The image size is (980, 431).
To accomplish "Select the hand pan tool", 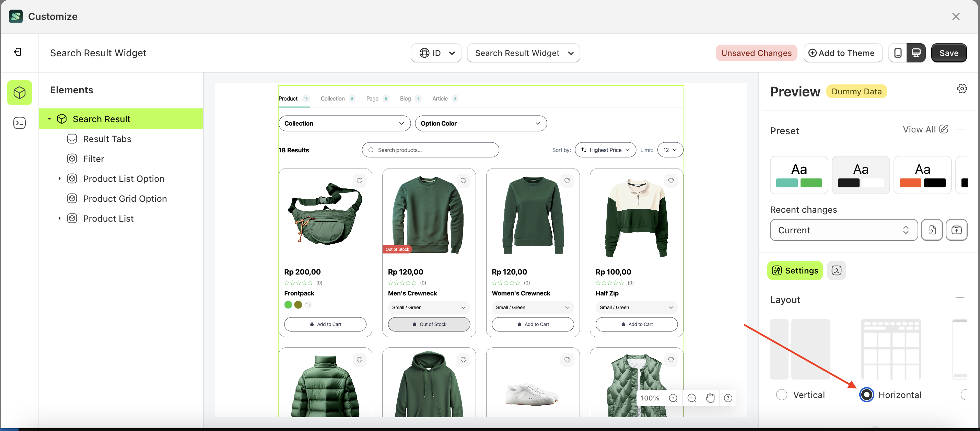I will [710, 398].
